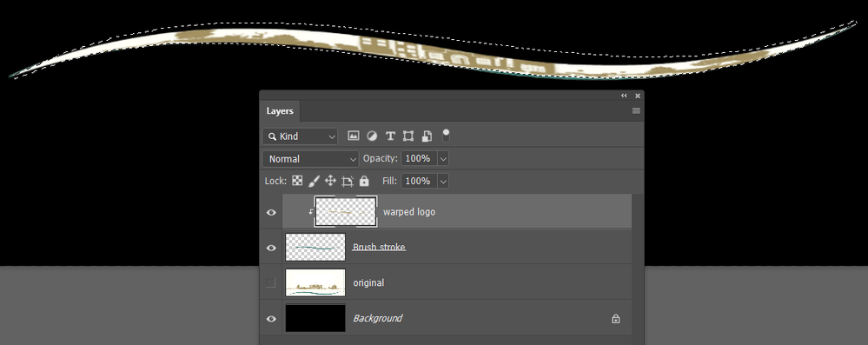Filter layers by type layer icon

click(x=390, y=136)
